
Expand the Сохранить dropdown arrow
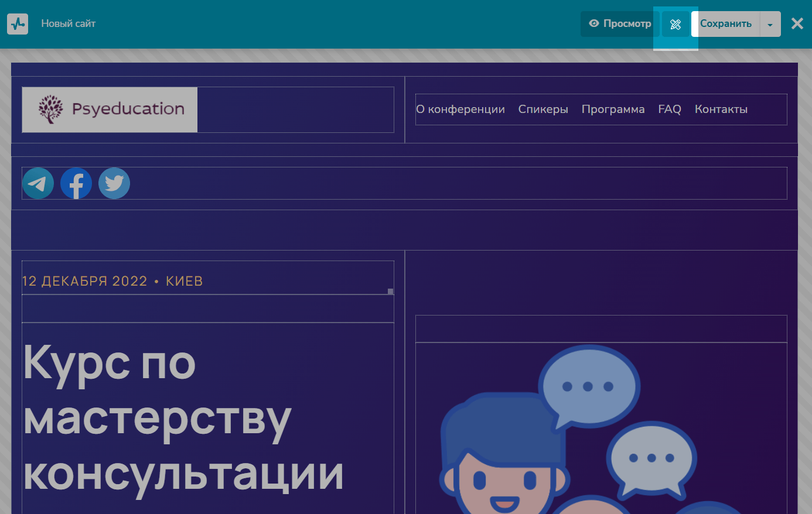point(770,24)
